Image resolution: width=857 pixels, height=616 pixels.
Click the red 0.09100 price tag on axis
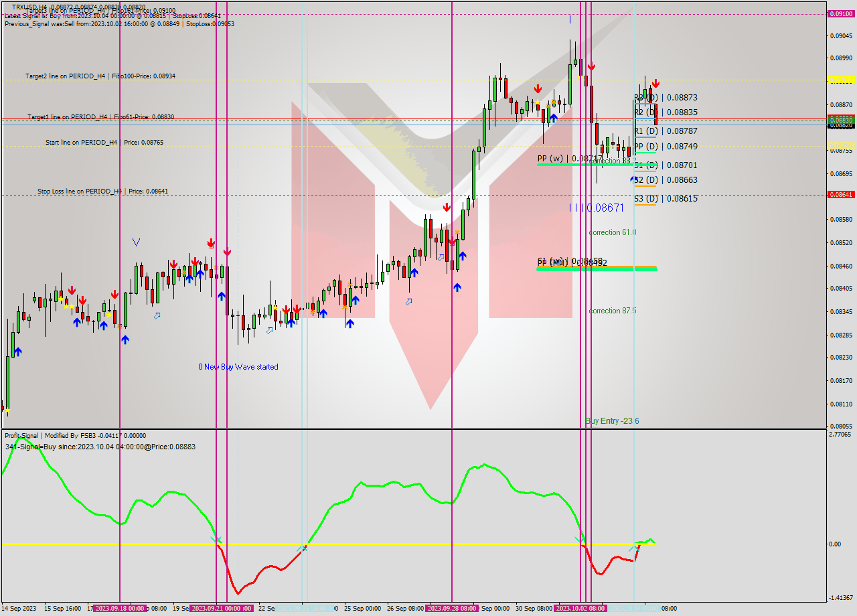pos(841,13)
